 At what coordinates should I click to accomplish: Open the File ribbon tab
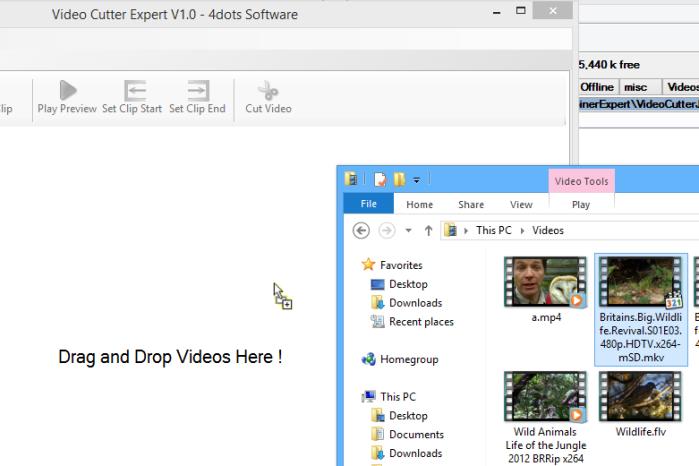click(368, 204)
